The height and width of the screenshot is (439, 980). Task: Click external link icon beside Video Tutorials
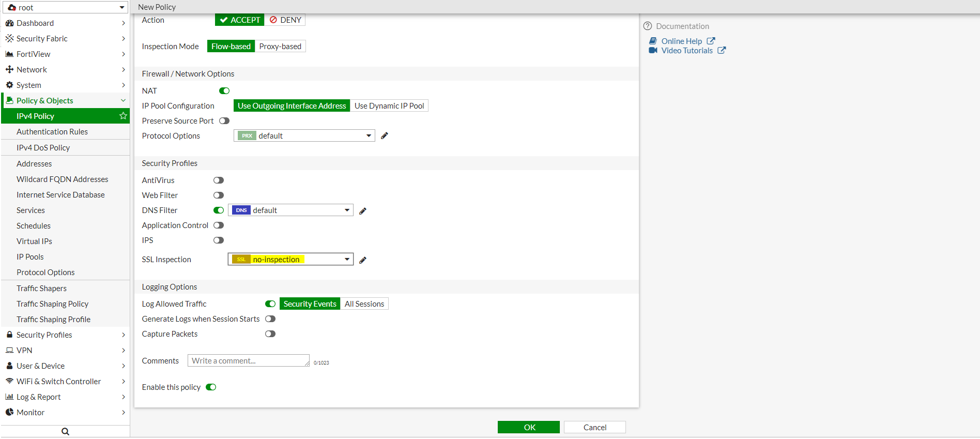click(x=722, y=50)
